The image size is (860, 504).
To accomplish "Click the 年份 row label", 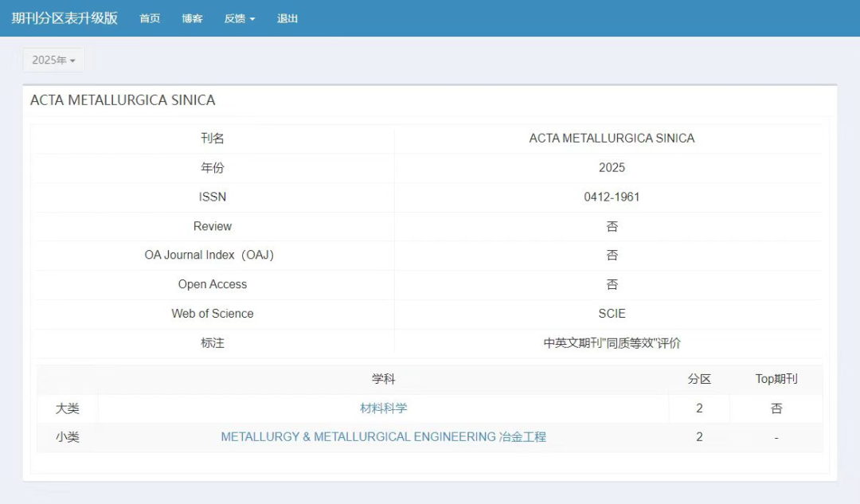I will pos(213,168).
